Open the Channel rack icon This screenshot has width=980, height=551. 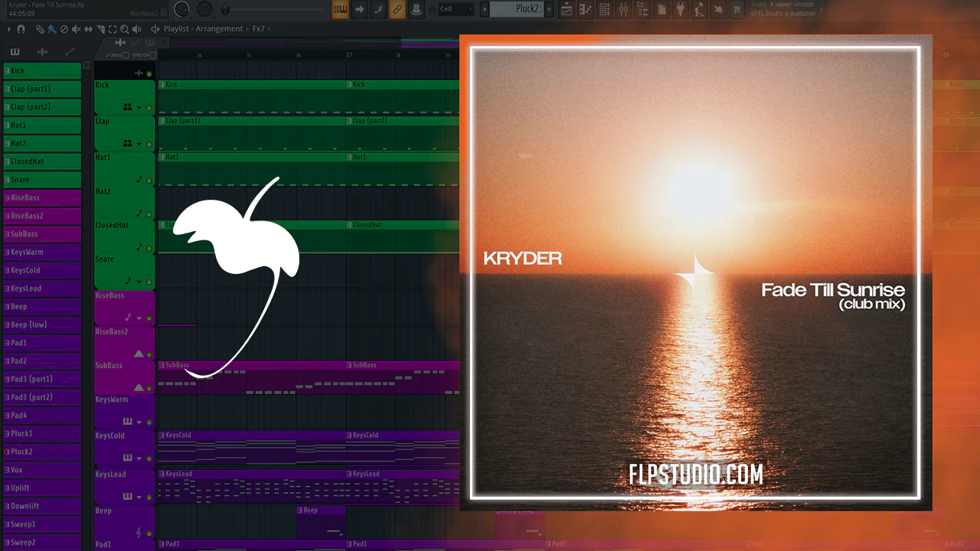(605, 9)
